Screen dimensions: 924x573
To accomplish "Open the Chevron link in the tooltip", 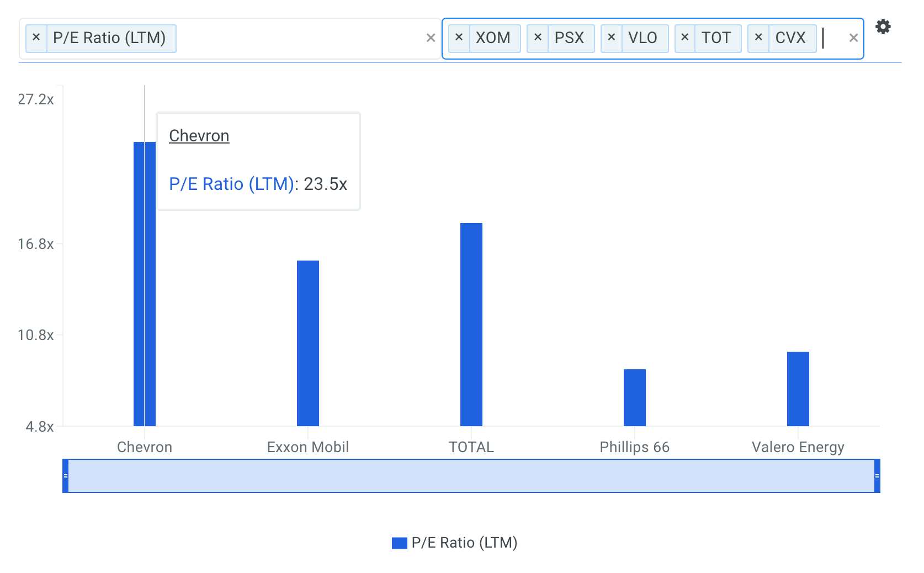I will click(x=199, y=136).
